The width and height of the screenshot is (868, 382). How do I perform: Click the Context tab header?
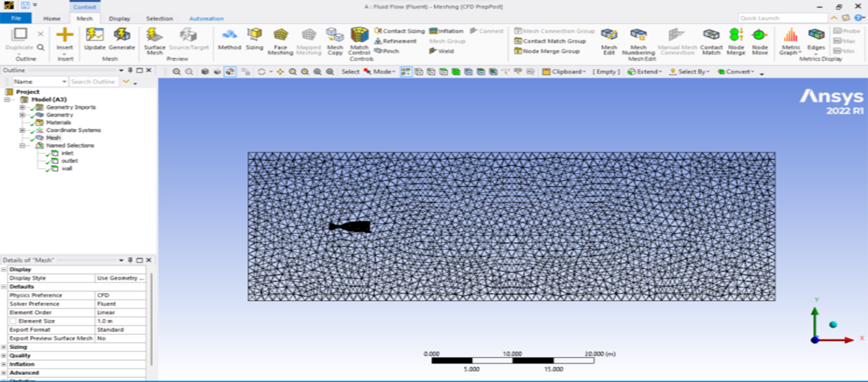85,7
